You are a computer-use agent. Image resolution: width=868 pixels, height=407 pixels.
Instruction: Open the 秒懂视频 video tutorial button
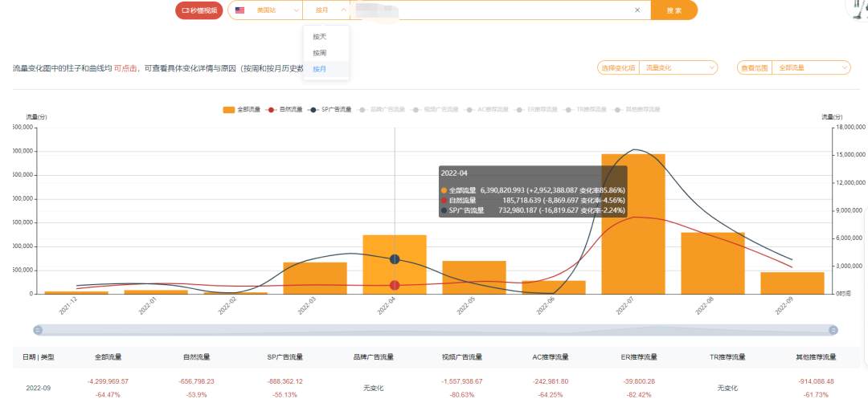pos(199,10)
